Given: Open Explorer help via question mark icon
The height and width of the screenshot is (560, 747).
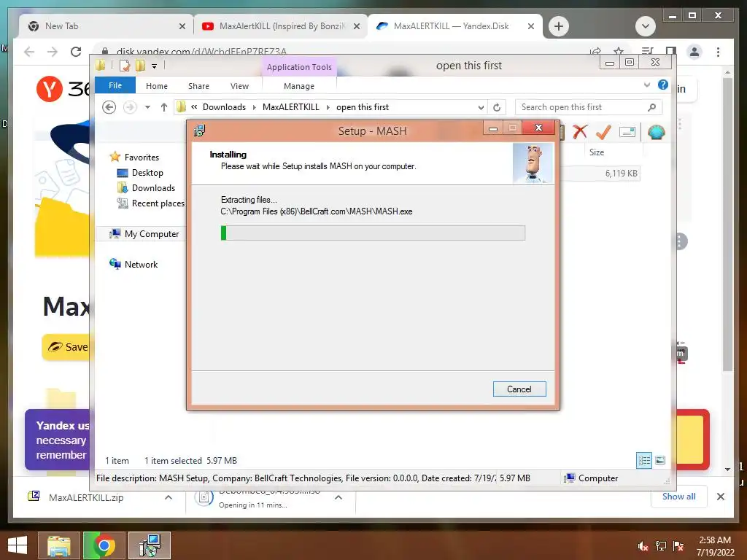Looking at the screenshot, I should 662,85.
